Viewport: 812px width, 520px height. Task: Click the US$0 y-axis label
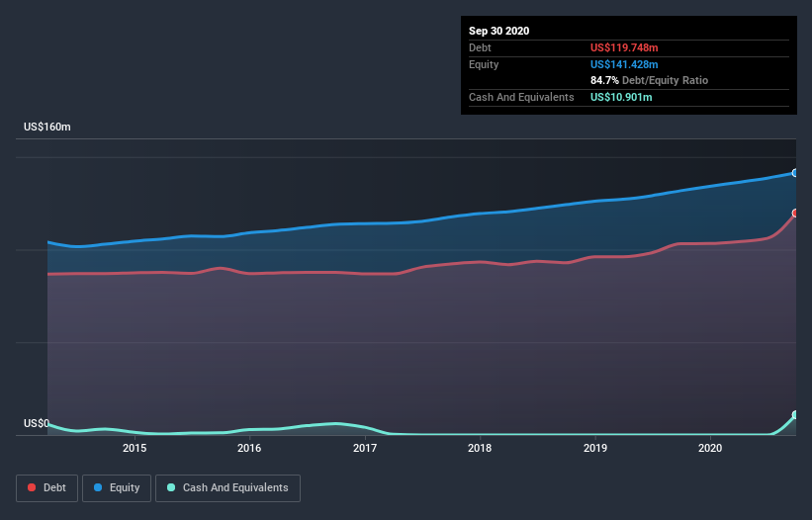tap(37, 423)
